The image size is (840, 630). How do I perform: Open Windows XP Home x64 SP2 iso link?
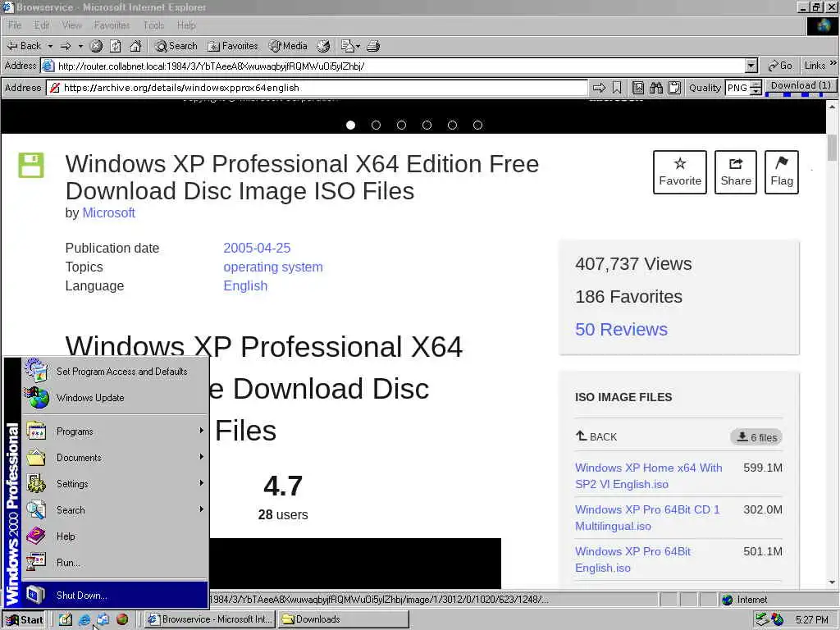click(x=649, y=476)
